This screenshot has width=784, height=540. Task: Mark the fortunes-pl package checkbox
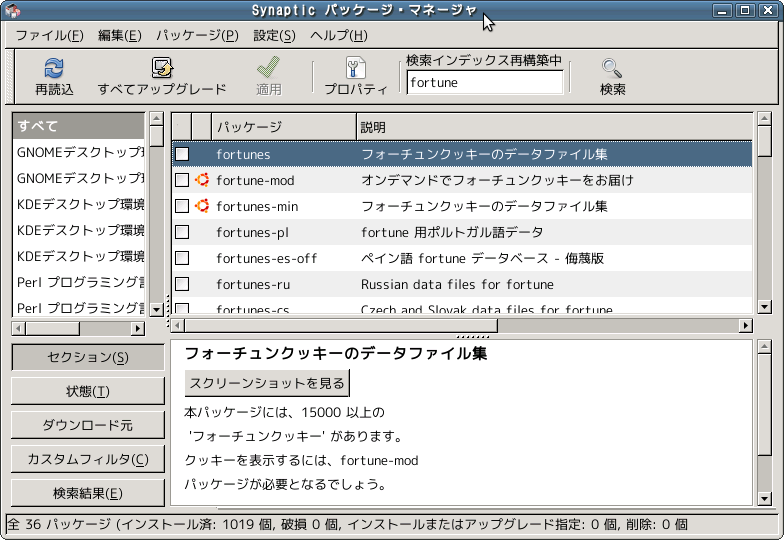coord(182,232)
